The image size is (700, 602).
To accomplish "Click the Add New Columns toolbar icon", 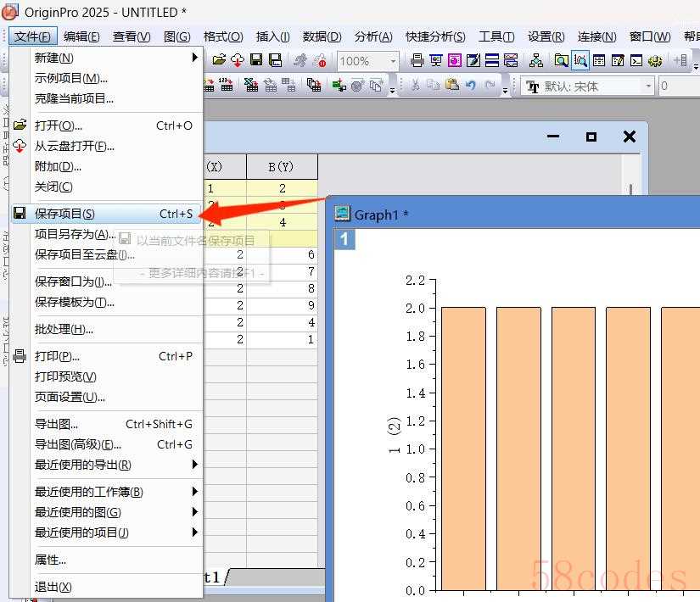I will (680, 60).
